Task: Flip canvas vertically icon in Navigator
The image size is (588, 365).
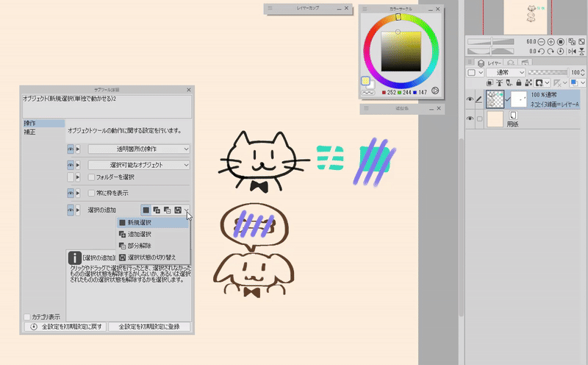Action: tap(581, 52)
